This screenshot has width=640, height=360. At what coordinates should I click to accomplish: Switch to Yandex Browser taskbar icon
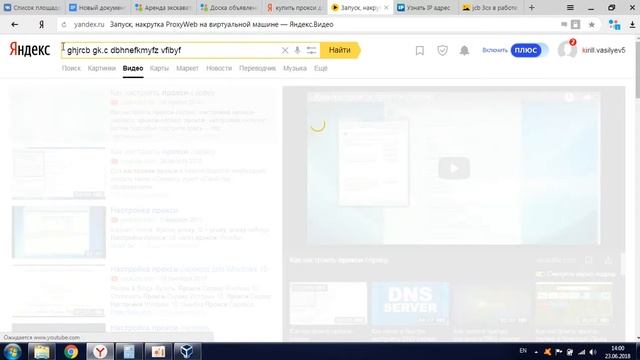[x=100, y=351]
